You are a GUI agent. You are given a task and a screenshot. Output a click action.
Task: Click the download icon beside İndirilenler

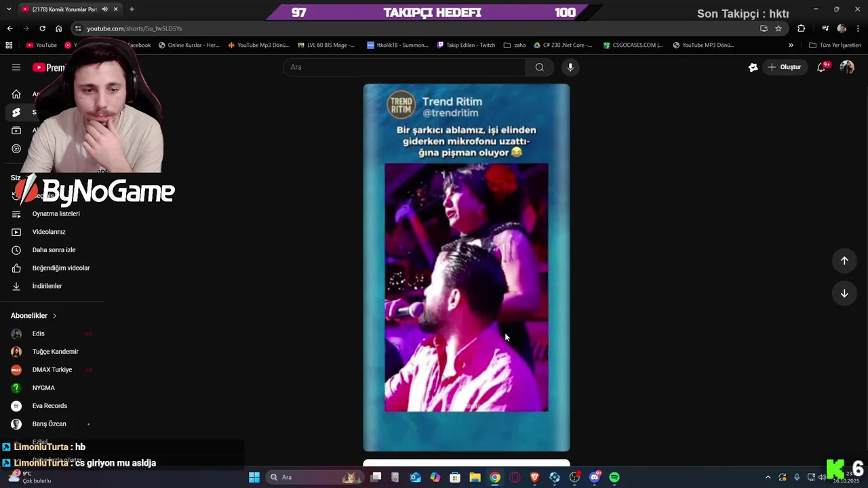click(x=16, y=286)
